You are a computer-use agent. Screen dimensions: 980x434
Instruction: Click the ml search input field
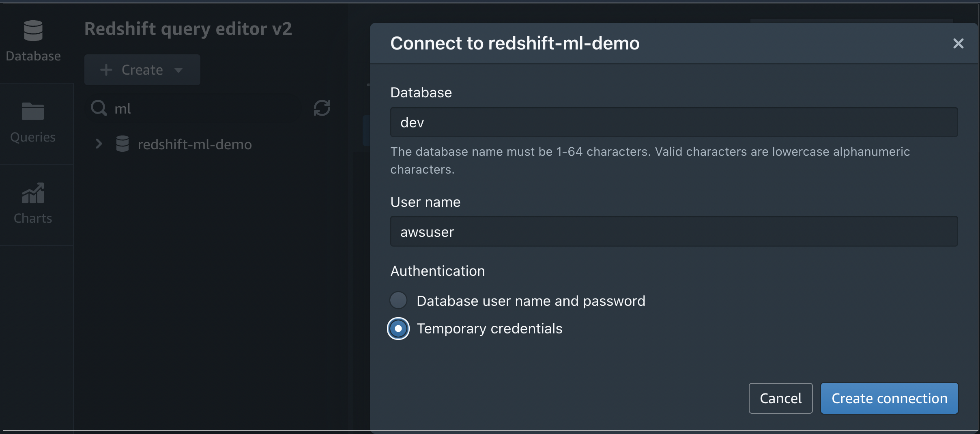[x=183, y=107]
